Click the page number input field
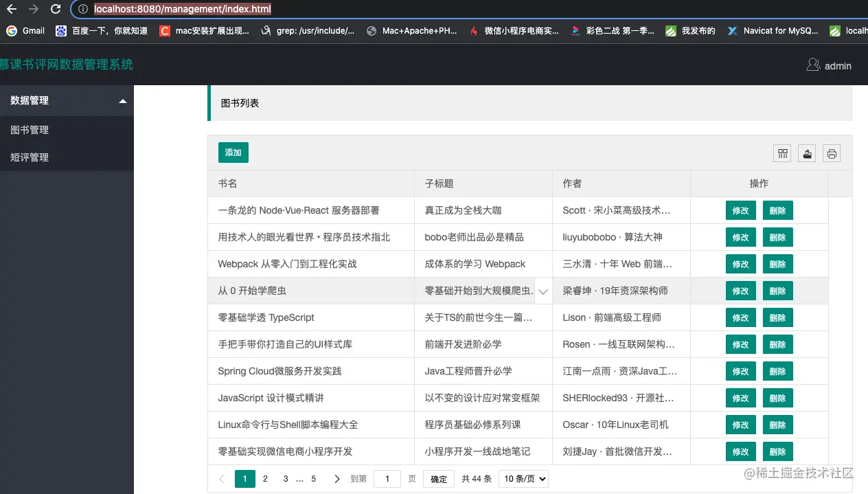Viewport: 868px width, 494px height. pyautogui.click(x=387, y=479)
